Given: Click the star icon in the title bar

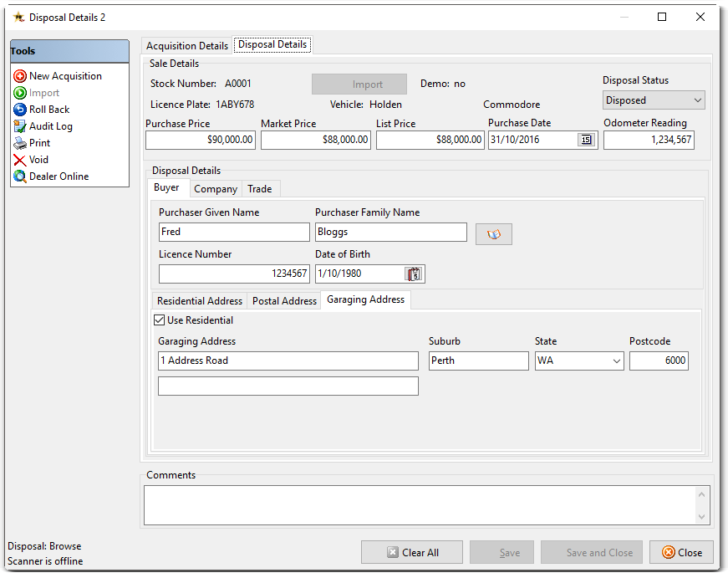Looking at the screenshot, I should click(18, 18).
